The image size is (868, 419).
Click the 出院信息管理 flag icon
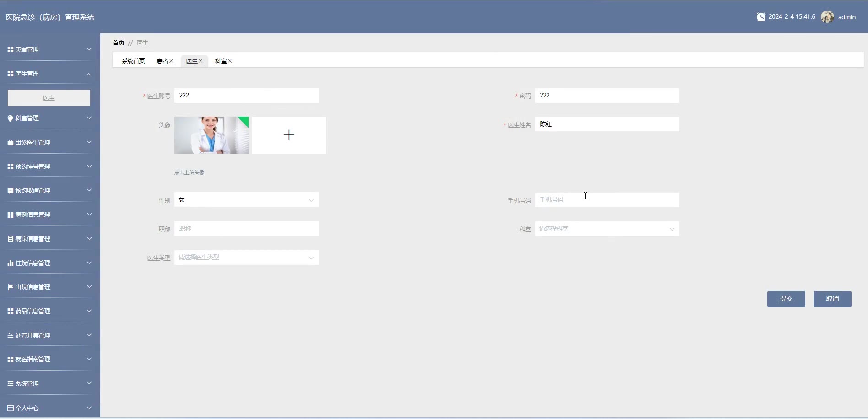[x=10, y=287]
